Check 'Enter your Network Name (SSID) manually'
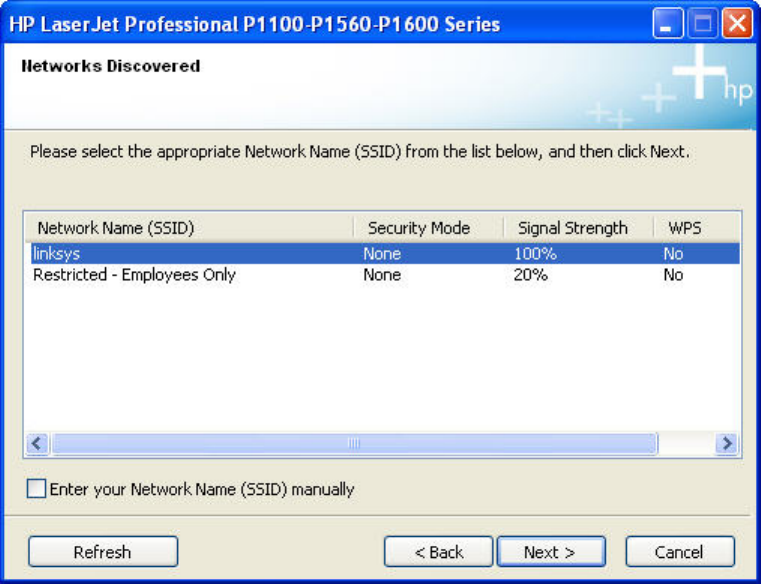The height and width of the screenshot is (584, 761). (36, 488)
